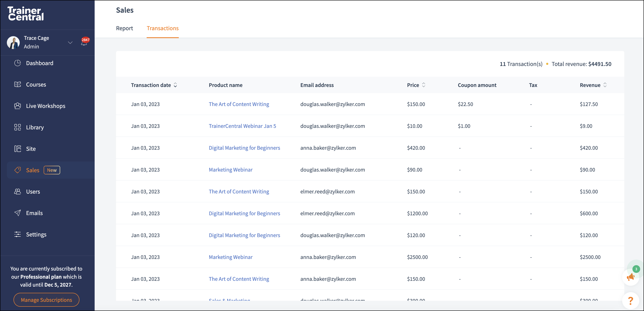Click the Emails paper plane icon
This screenshot has height=311, width=644.
(x=18, y=213)
